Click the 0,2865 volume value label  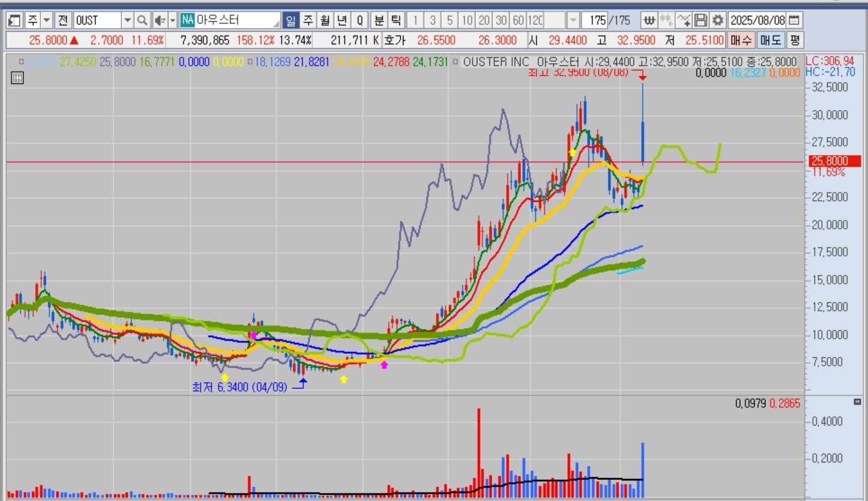tap(785, 404)
